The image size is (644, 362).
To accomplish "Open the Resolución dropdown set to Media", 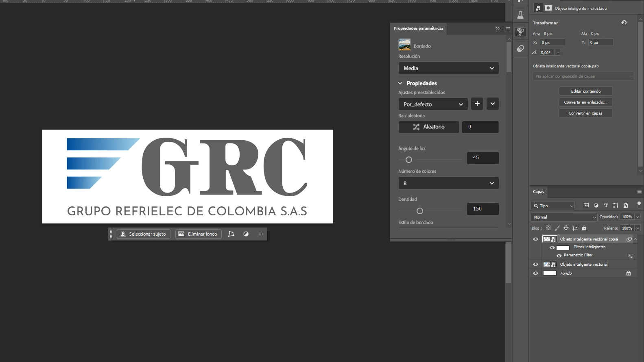I will pos(448,68).
